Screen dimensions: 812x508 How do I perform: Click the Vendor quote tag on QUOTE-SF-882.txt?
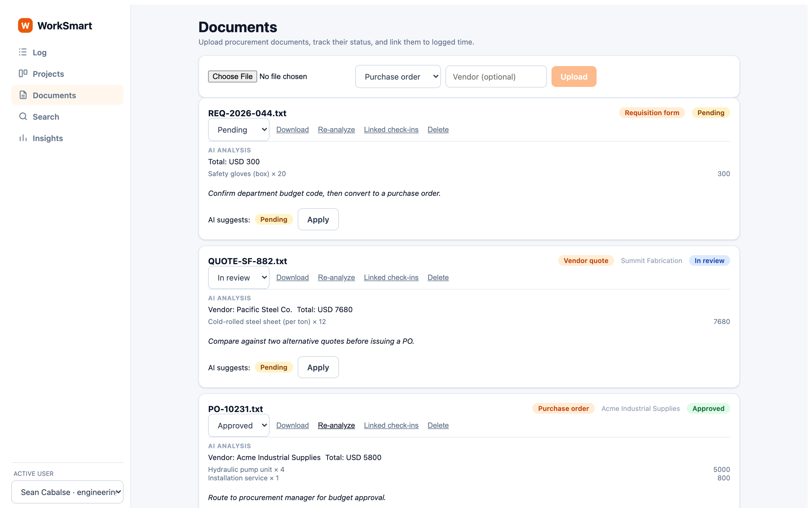coord(586,261)
